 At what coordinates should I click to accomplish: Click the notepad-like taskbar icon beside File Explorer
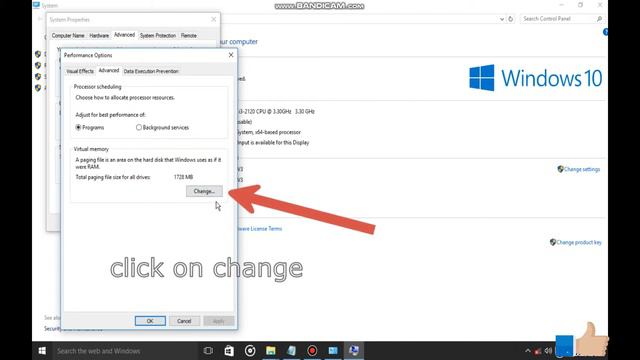pos(291,351)
